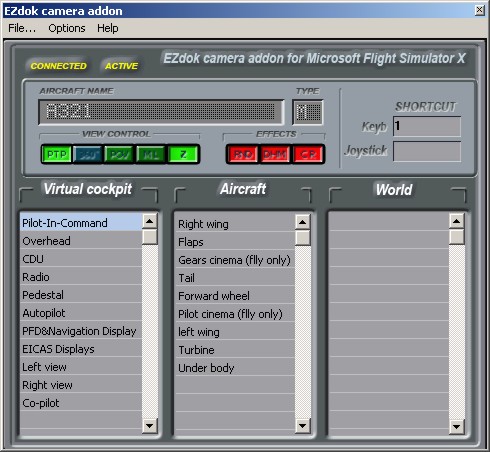
Task: Open the File menu
Action: (x=22, y=28)
